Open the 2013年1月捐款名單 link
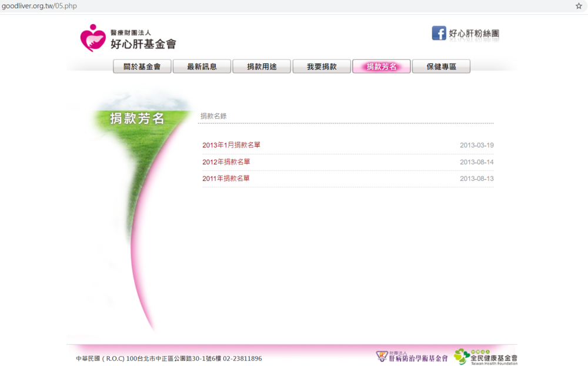Viewport: 588px width, 366px height. click(231, 145)
